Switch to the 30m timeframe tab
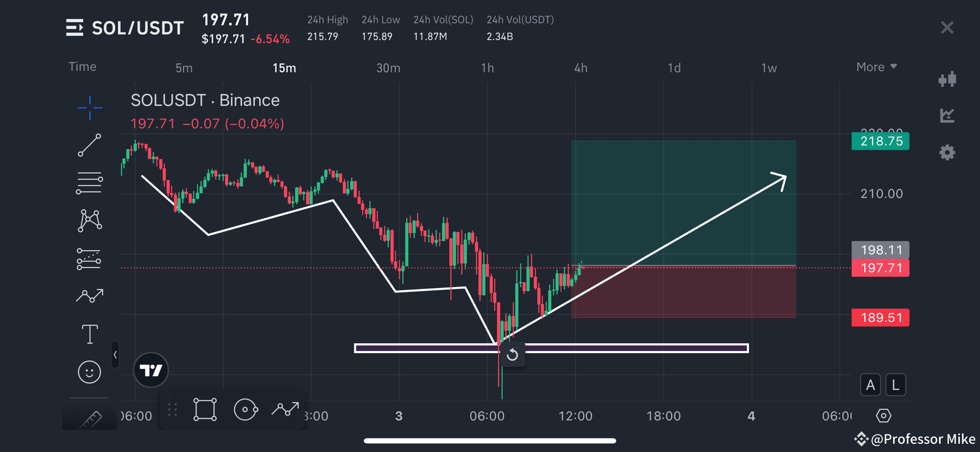Viewport: 980px width, 452px height. (388, 68)
